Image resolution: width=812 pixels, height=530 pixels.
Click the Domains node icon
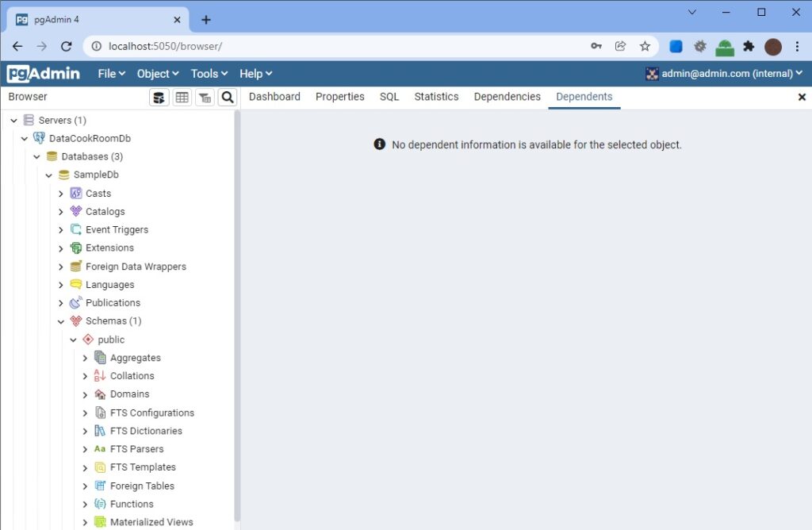pyautogui.click(x=100, y=394)
